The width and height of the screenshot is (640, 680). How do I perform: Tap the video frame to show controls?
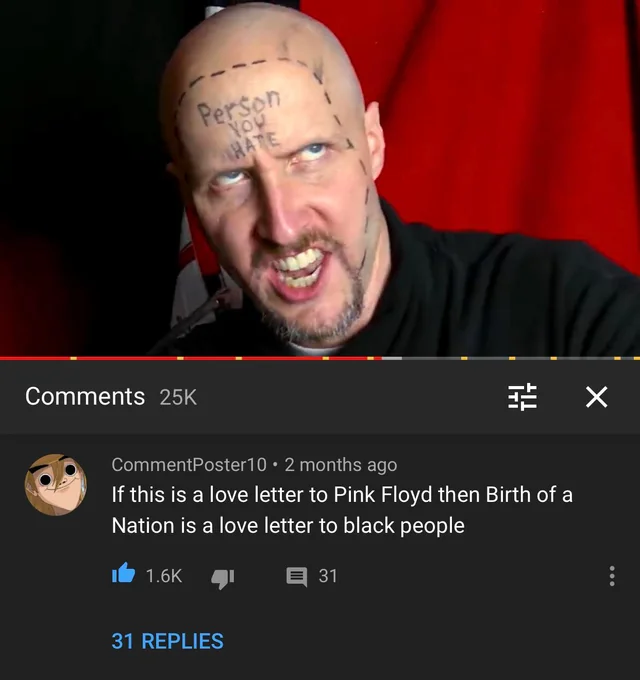(320, 178)
